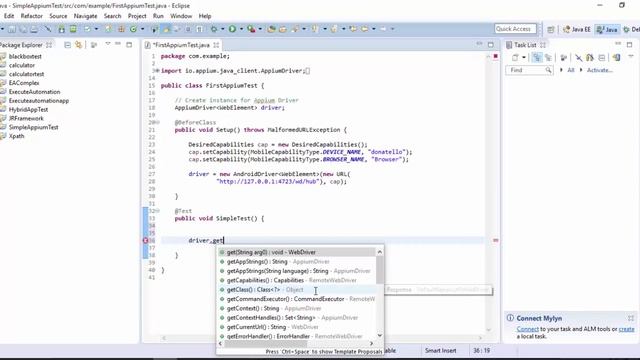Open the Refactor menu

tap(31, 16)
